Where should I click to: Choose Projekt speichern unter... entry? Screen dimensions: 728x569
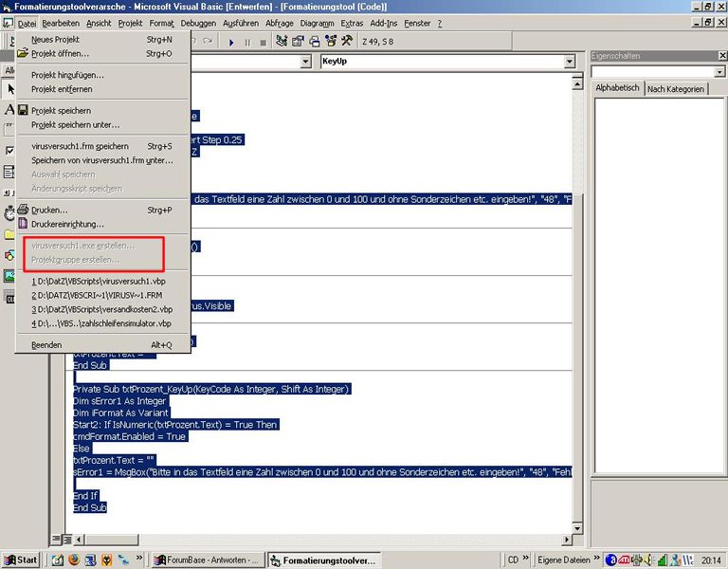(103, 125)
